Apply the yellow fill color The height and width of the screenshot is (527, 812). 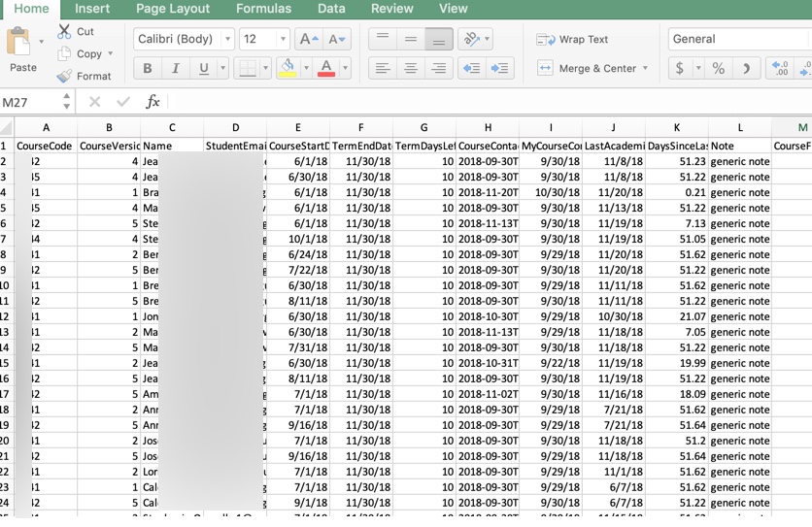point(287,68)
